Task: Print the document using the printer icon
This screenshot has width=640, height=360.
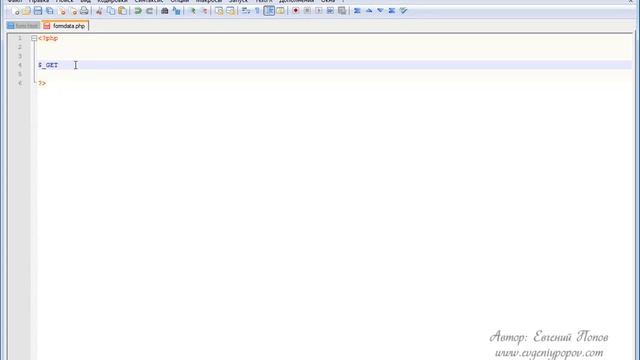Action: [x=84, y=11]
